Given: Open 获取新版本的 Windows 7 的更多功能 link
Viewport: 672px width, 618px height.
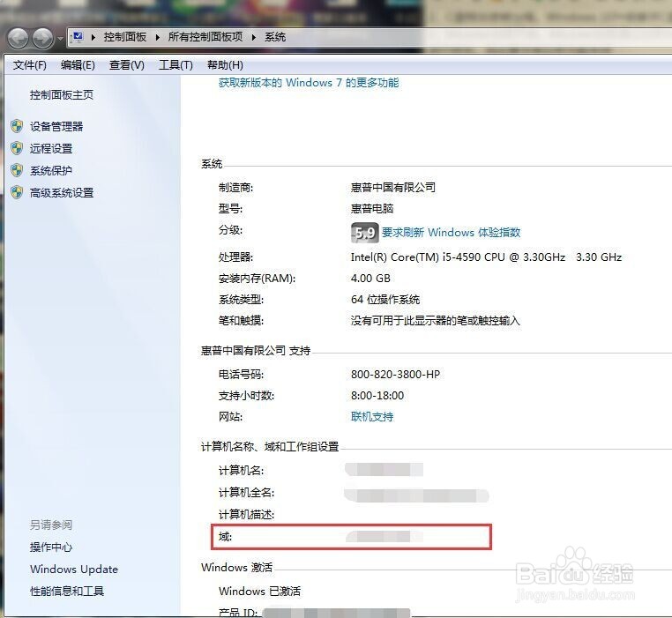Looking at the screenshot, I should pos(309,83).
